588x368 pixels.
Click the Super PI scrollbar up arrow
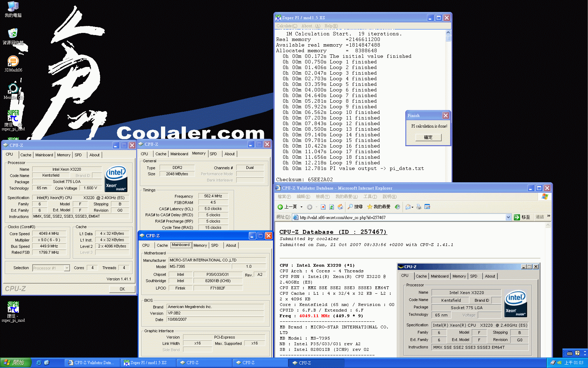pyautogui.click(x=448, y=33)
